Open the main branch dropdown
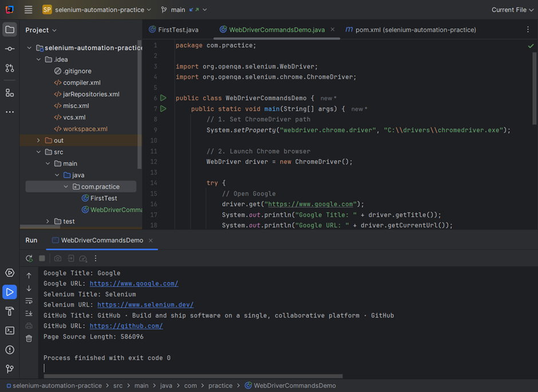The image size is (538, 392). 184,10
